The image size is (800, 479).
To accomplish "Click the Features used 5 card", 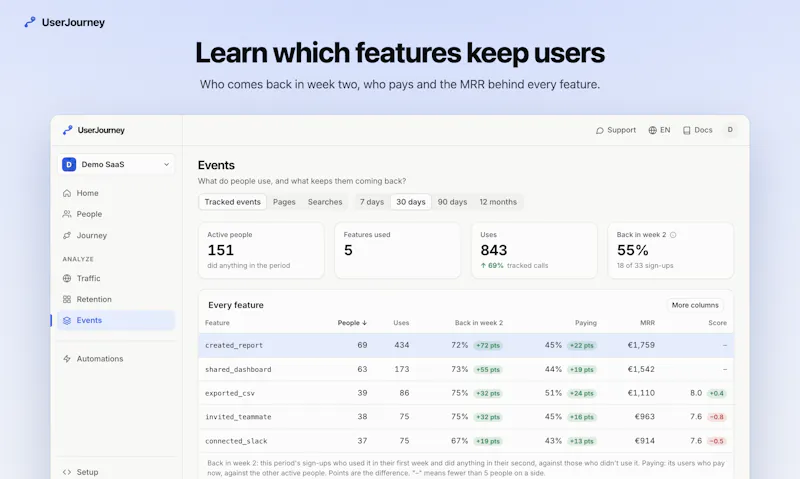I will [397, 250].
